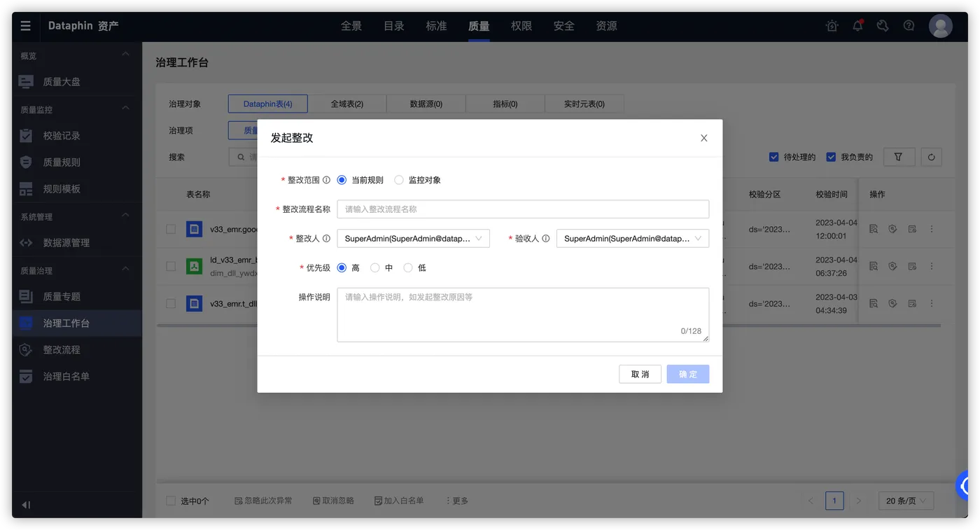Click the 质量专题 sidebar icon
The image size is (980, 530).
pos(26,297)
